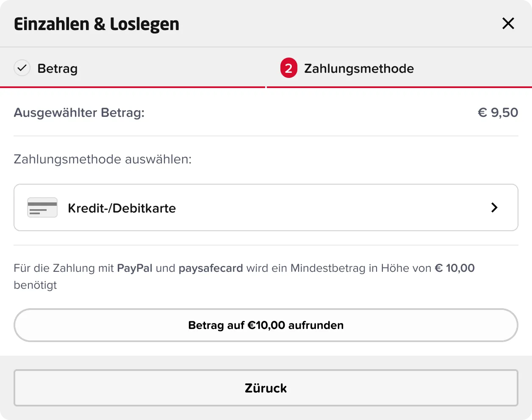532x420 pixels.
Task: Click the red progress bar under Zahlungsmethode
Action: [399, 87]
